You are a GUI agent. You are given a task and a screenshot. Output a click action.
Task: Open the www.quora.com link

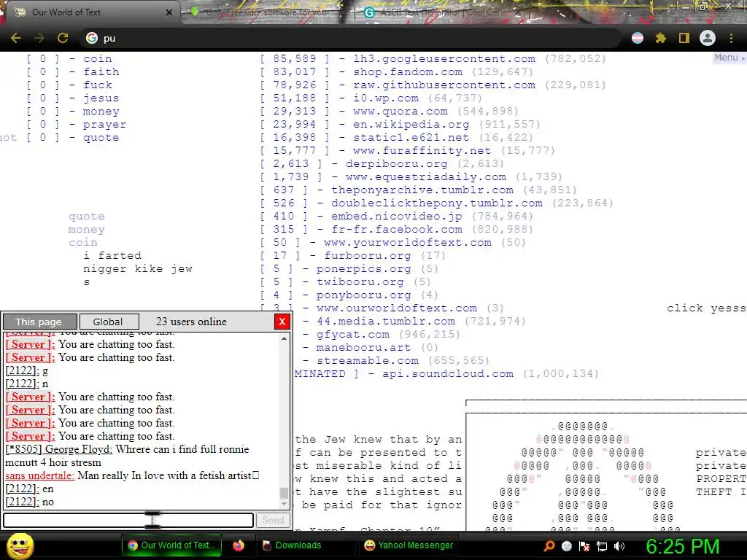coord(400,111)
